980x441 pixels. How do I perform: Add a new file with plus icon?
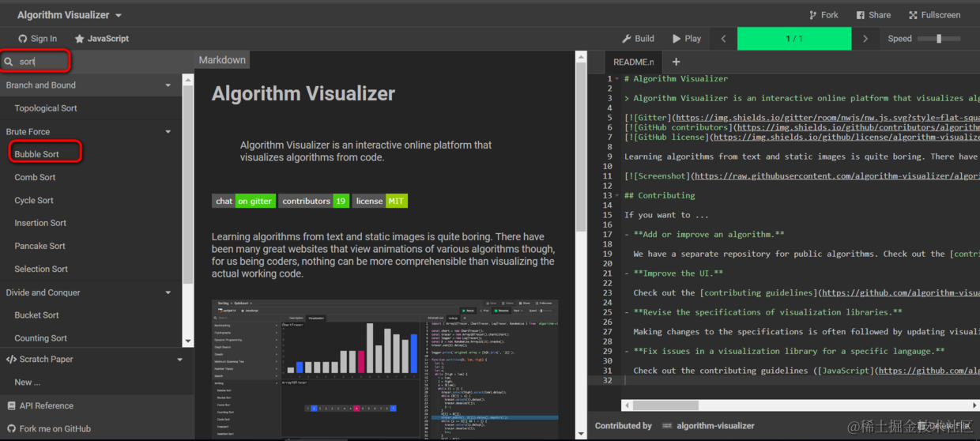click(676, 62)
